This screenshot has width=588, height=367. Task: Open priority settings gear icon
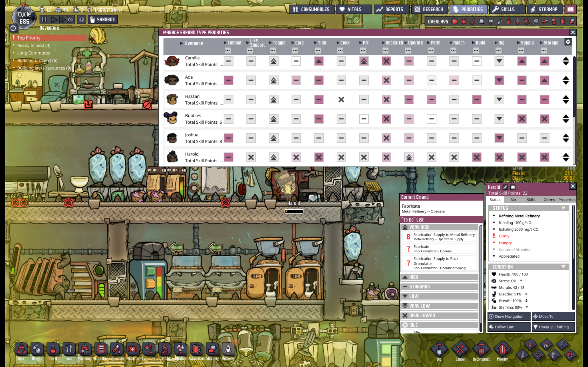568,42
